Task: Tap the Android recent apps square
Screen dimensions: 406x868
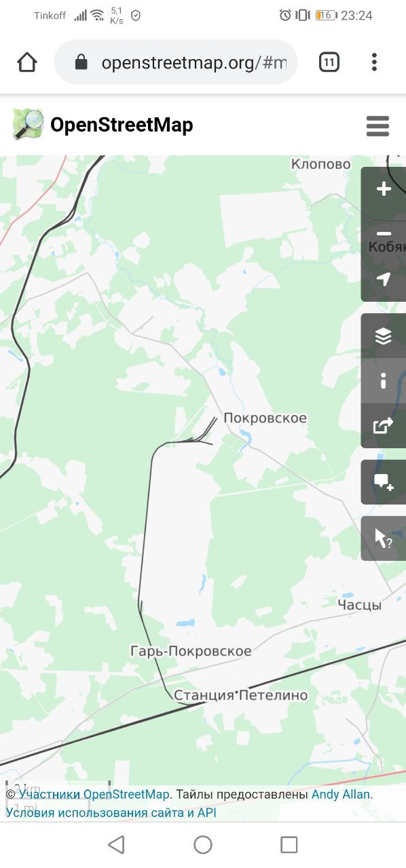Action: coord(289,844)
